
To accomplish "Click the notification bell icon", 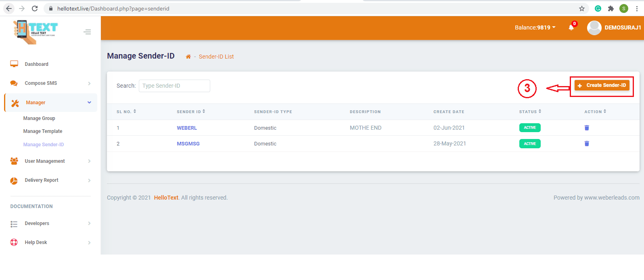I will click(571, 27).
